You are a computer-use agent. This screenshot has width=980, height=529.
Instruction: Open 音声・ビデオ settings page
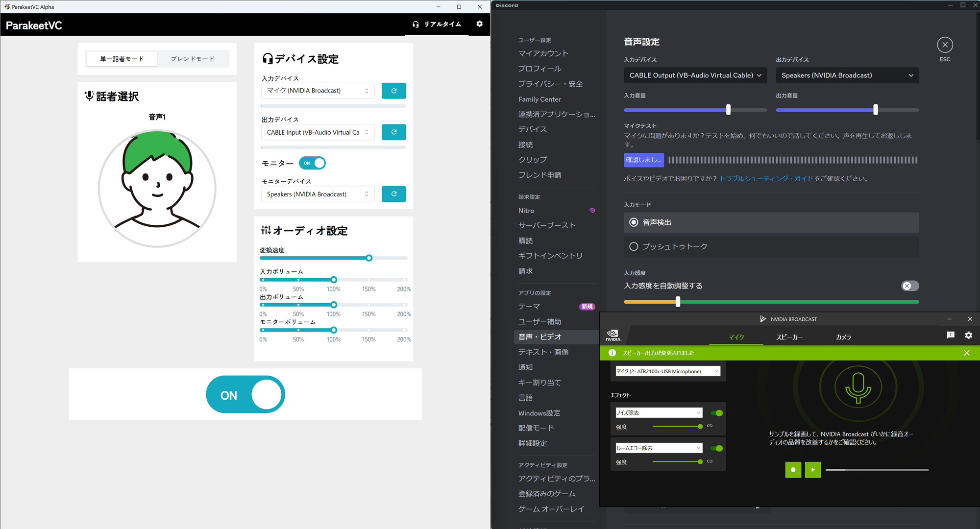tap(555, 337)
